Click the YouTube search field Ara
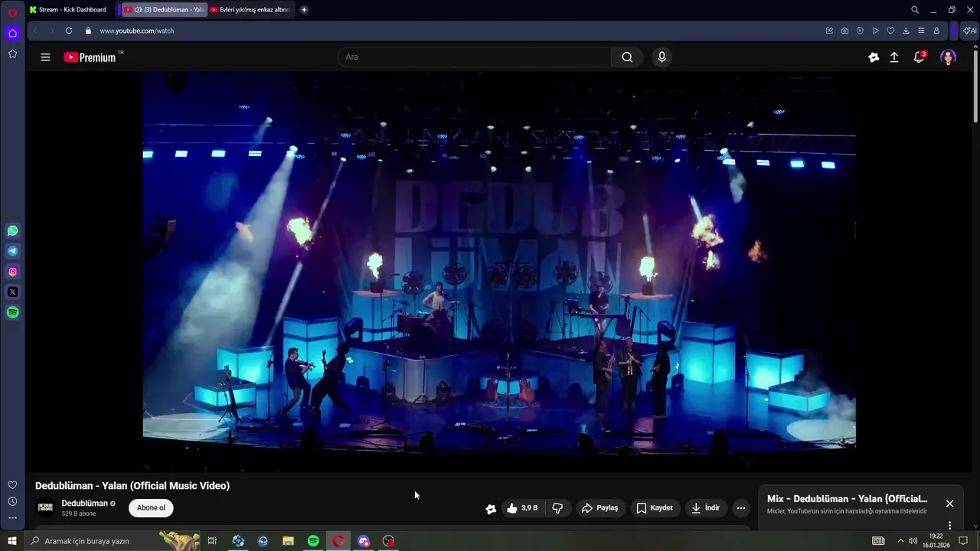Screen dimensions: 980x551 point(475,57)
